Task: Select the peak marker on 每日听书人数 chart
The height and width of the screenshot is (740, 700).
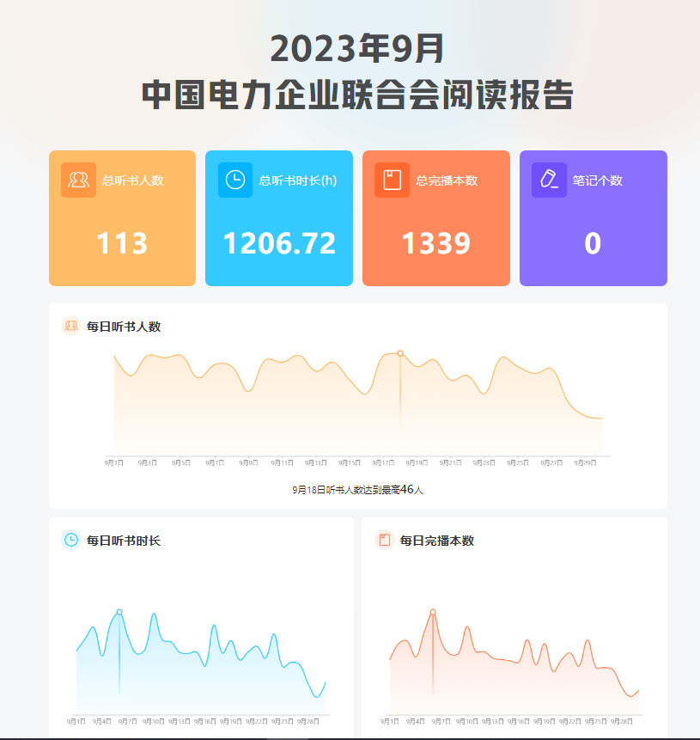Action: point(400,353)
